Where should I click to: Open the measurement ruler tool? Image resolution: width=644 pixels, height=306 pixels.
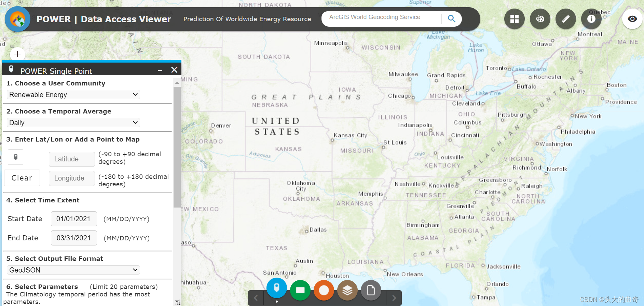[565, 19]
